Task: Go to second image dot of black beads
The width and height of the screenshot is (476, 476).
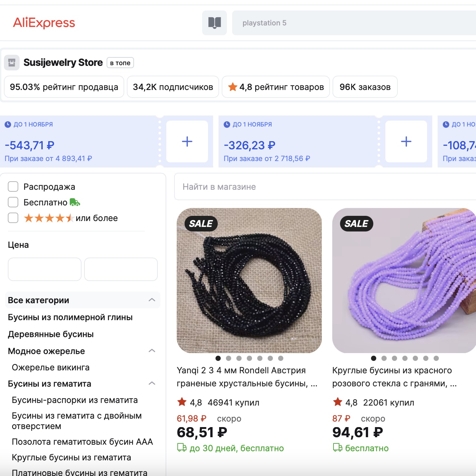Action: [229, 358]
